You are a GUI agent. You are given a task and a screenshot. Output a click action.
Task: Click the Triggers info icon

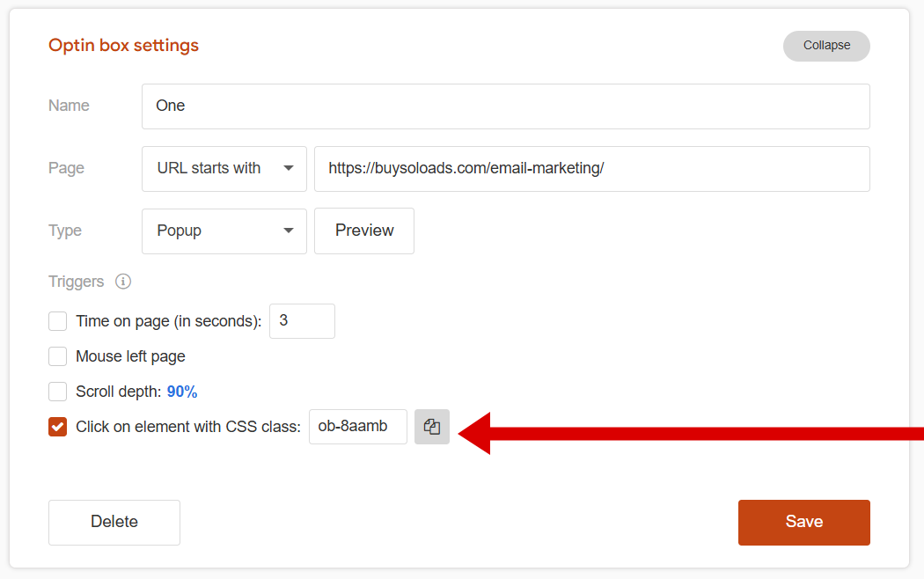click(123, 282)
